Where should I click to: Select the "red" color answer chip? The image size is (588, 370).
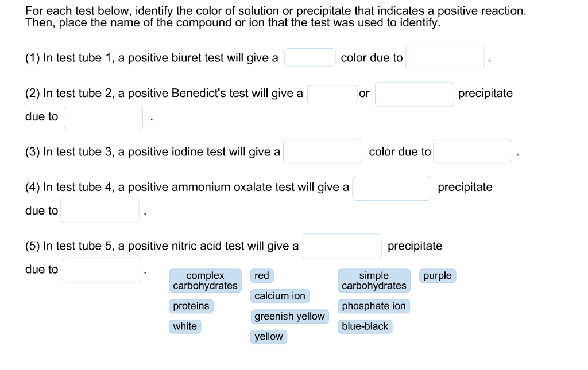tap(261, 276)
